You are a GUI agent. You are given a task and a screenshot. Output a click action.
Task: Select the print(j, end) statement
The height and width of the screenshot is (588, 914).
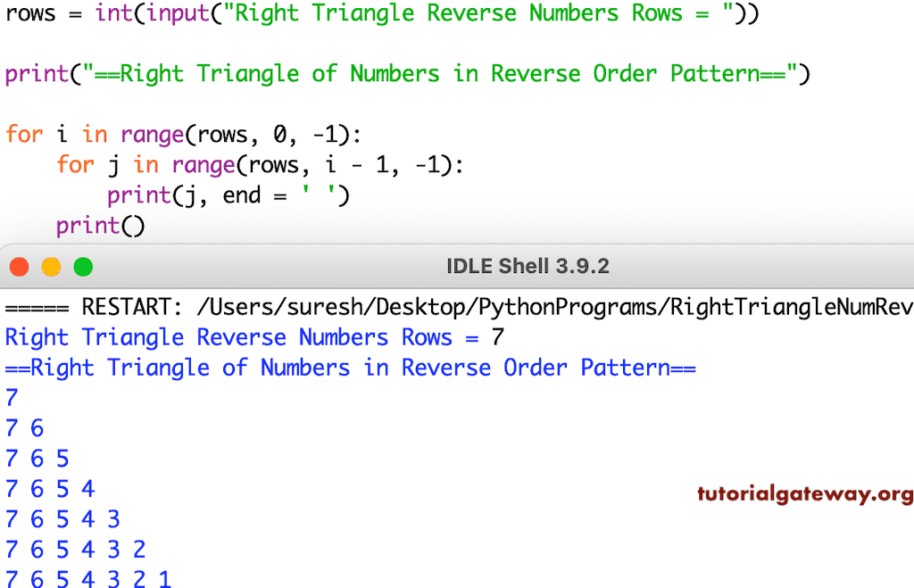[x=228, y=195]
